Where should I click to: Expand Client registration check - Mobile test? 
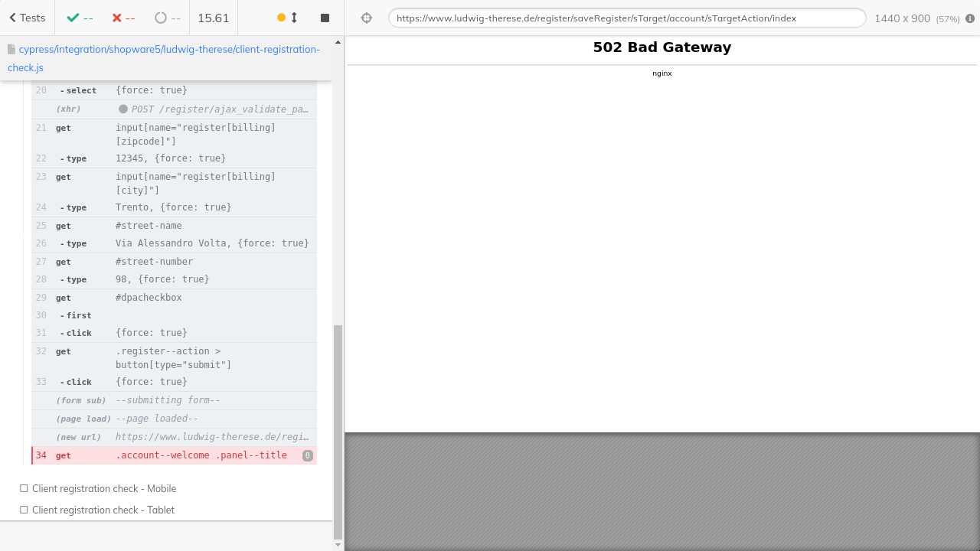103,488
